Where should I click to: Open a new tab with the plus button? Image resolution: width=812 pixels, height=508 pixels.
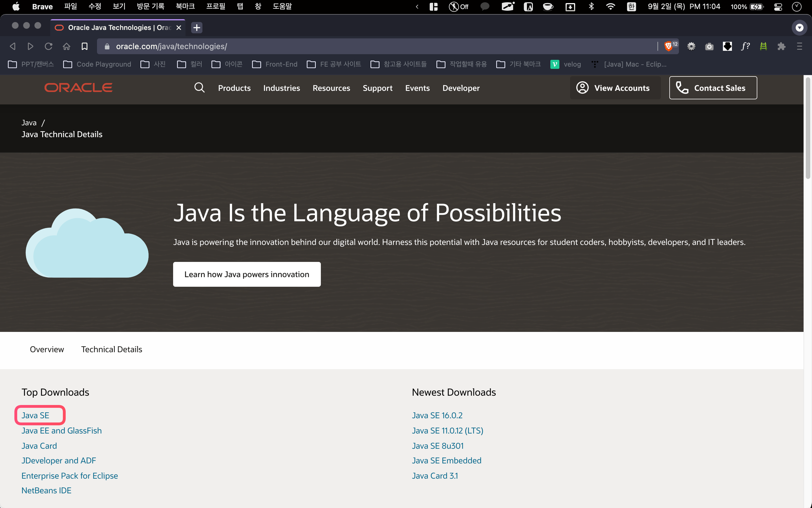pyautogui.click(x=197, y=28)
